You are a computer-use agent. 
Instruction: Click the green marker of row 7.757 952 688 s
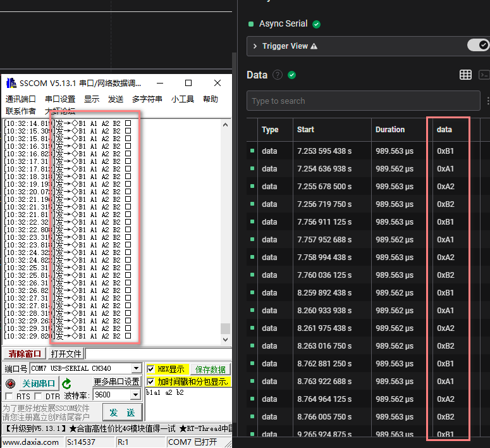pos(252,239)
